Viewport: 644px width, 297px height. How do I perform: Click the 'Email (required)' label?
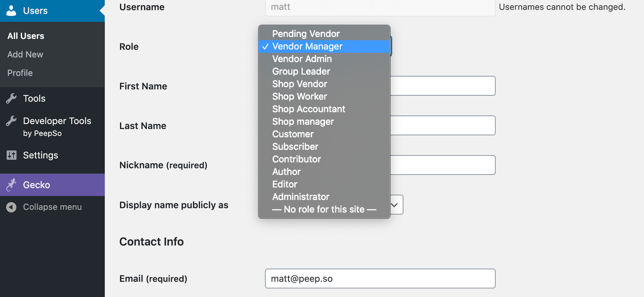[153, 279]
